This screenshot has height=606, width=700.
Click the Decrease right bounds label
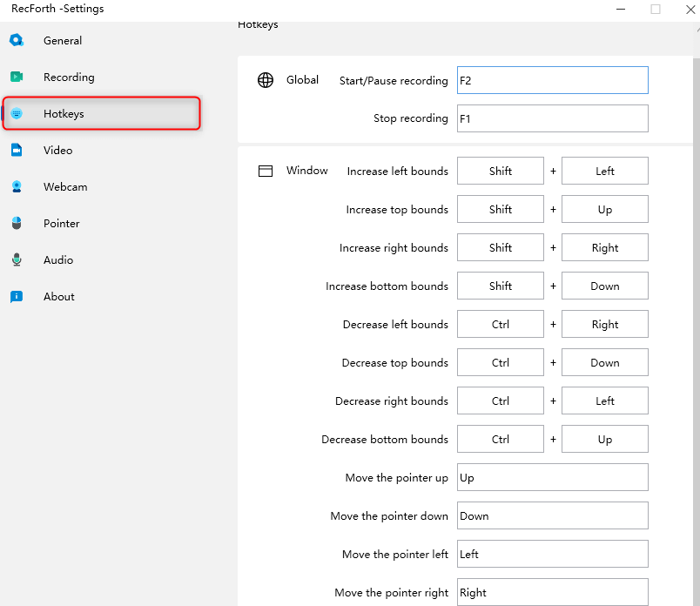point(392,401)
